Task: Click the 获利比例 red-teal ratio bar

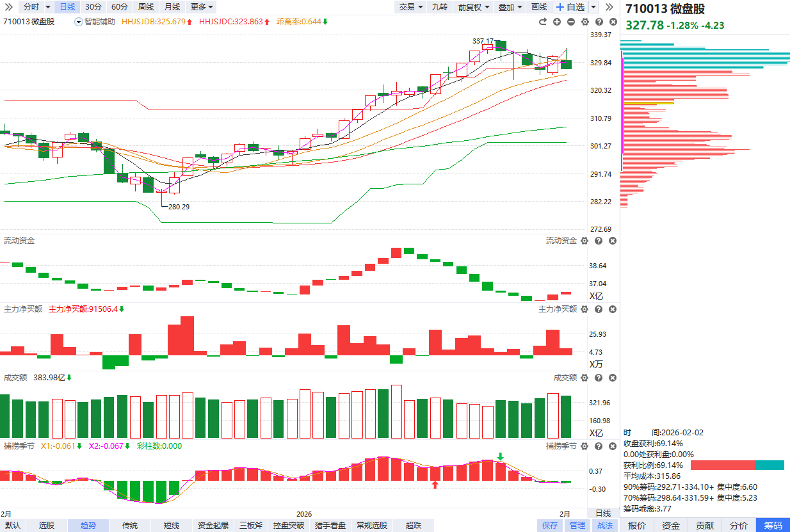Action: pos(736,465)
